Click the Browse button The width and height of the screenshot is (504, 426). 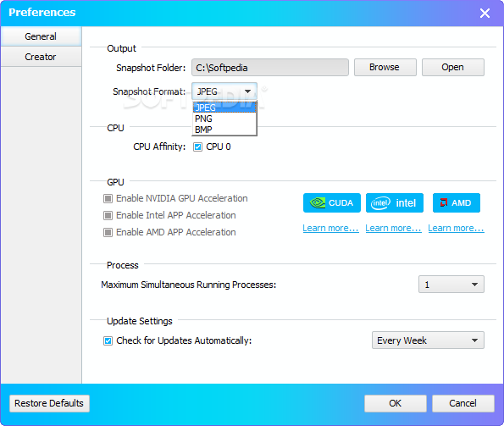click(x=385, y=67)
